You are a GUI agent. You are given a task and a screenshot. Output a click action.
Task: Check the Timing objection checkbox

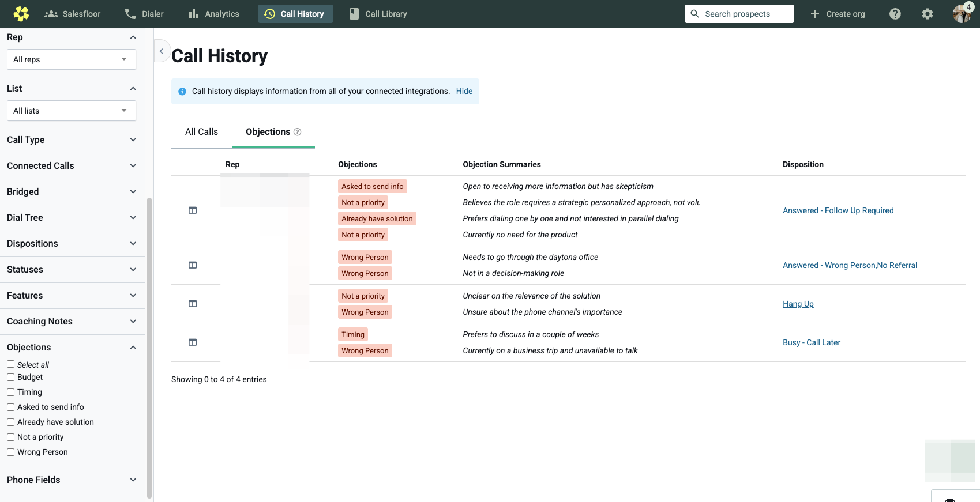tap(10, 392)
